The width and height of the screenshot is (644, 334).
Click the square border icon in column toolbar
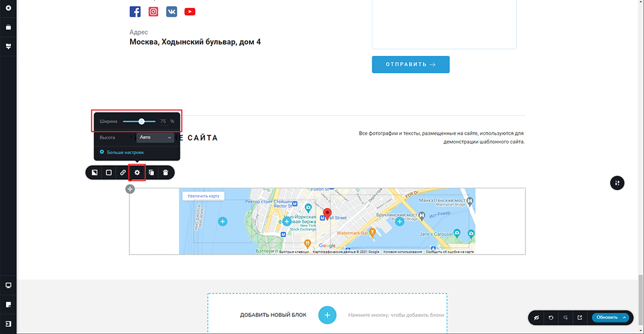(109, 172)
